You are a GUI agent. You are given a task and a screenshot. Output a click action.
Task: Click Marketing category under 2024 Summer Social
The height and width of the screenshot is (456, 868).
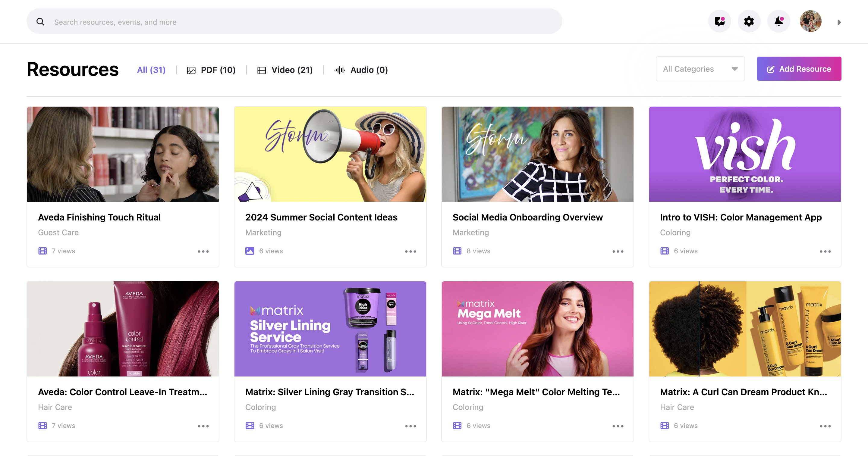(263, 233)
